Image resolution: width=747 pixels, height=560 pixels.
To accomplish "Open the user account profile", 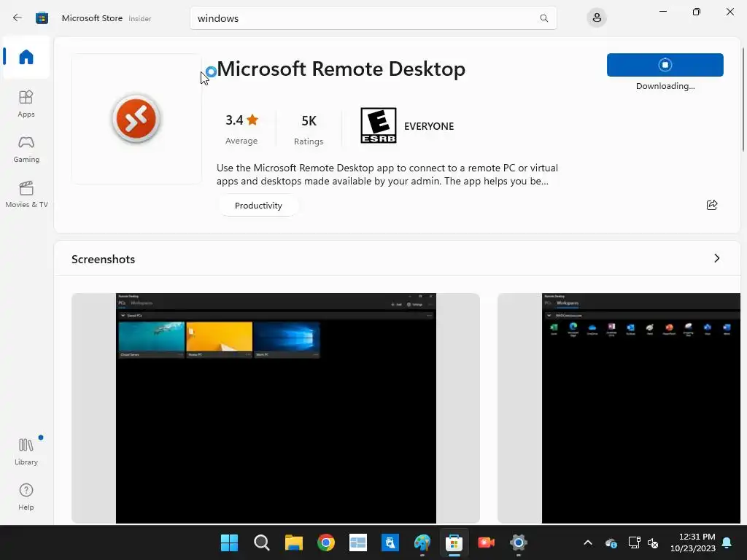I will click(597, 18).
